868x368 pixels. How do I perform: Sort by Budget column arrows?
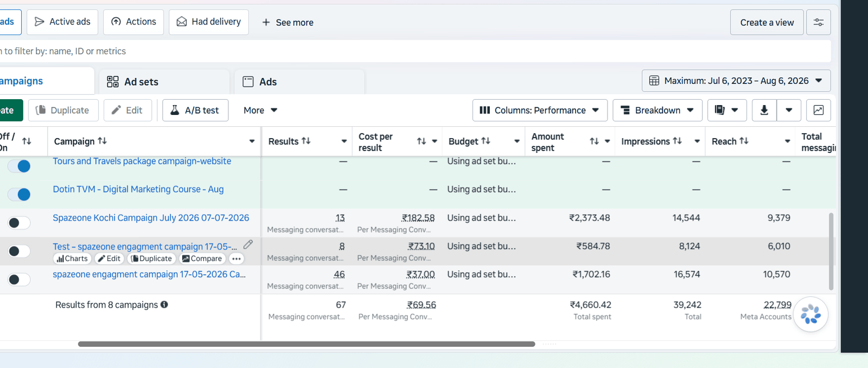486,141
